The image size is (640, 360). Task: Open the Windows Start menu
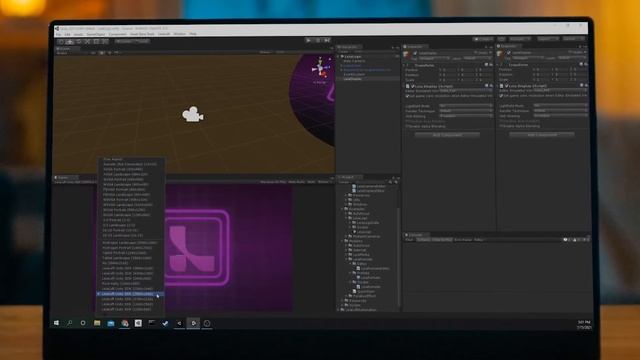pyautogui.click(x=56, y=323)
